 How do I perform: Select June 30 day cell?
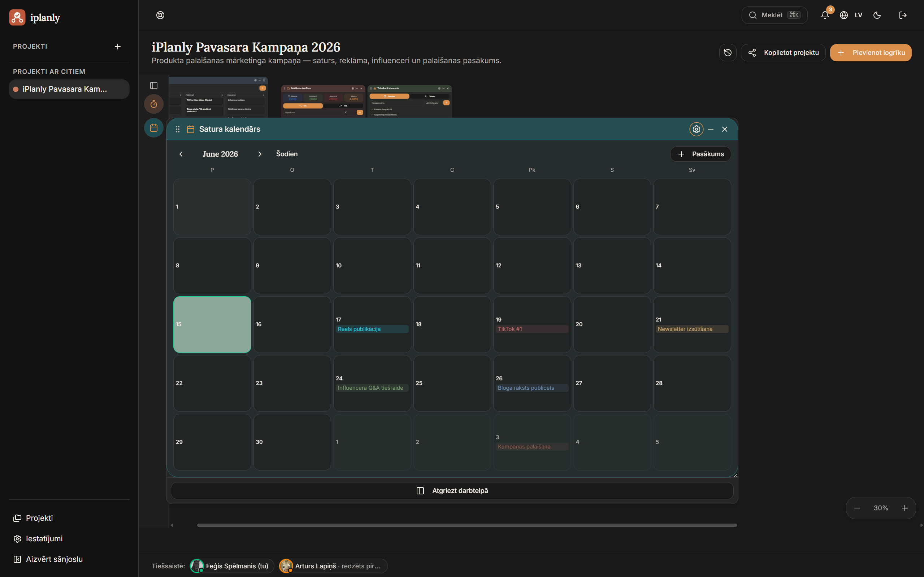pyautogui.click(x=292, y=442)
